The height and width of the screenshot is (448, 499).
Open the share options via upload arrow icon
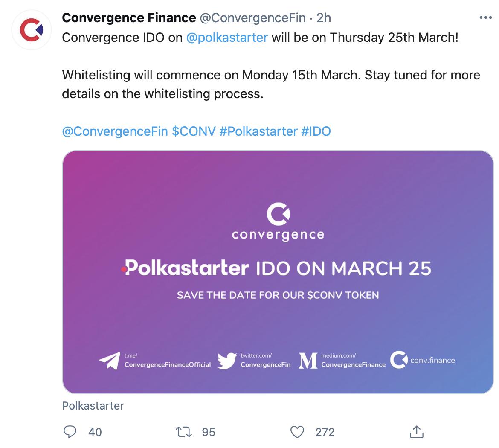click(416, 432)
